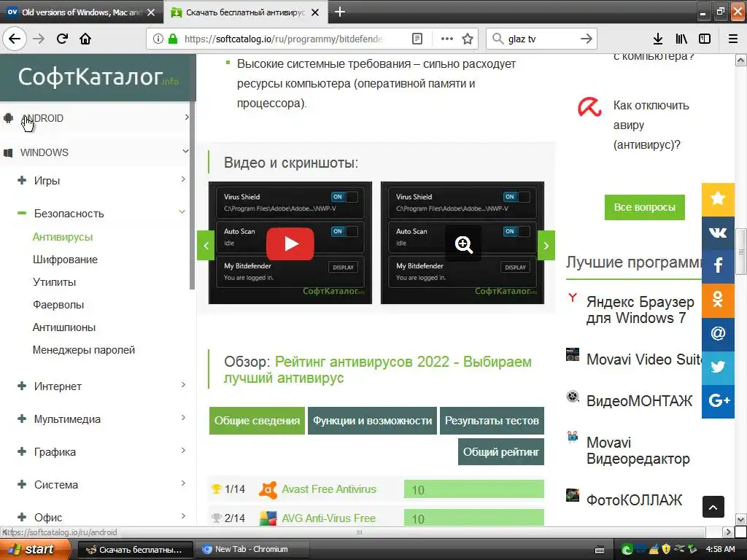747x560 pixels.
Task: Share via the Odnoklassniki icon
Action: [x=718, y=300]
